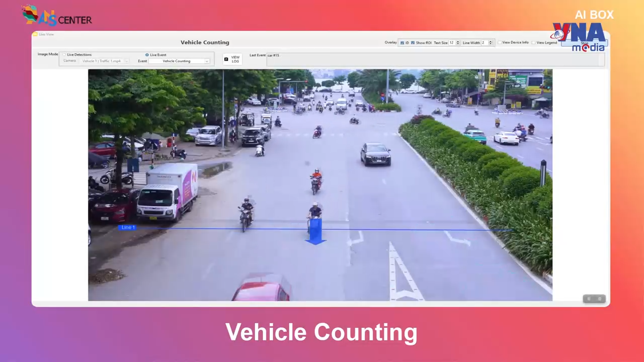Click the Live View window icon
Screen dimensions: 644x362
tap(35, 34)
